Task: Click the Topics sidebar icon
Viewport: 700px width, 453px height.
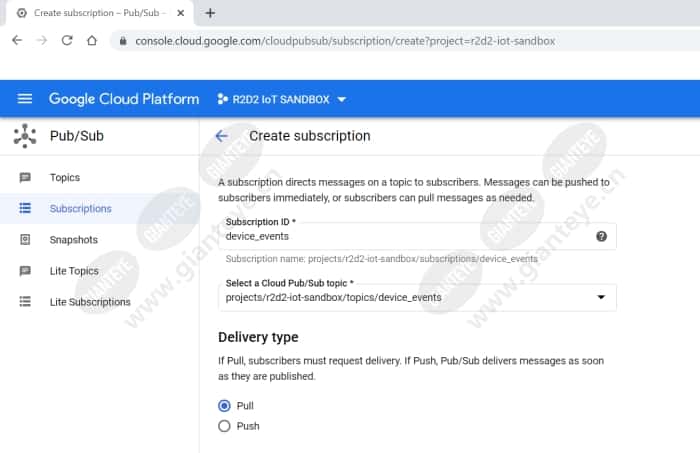Action: (x=25, y=178)
